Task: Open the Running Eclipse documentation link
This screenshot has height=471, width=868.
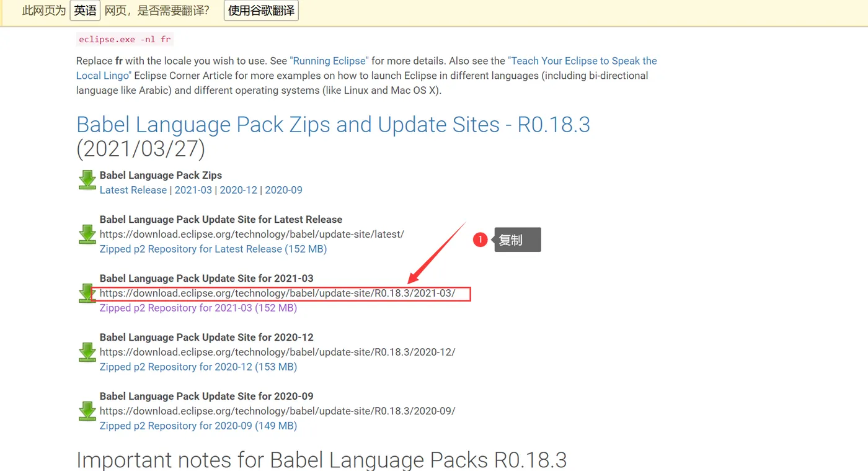Action: click(329, 61)
